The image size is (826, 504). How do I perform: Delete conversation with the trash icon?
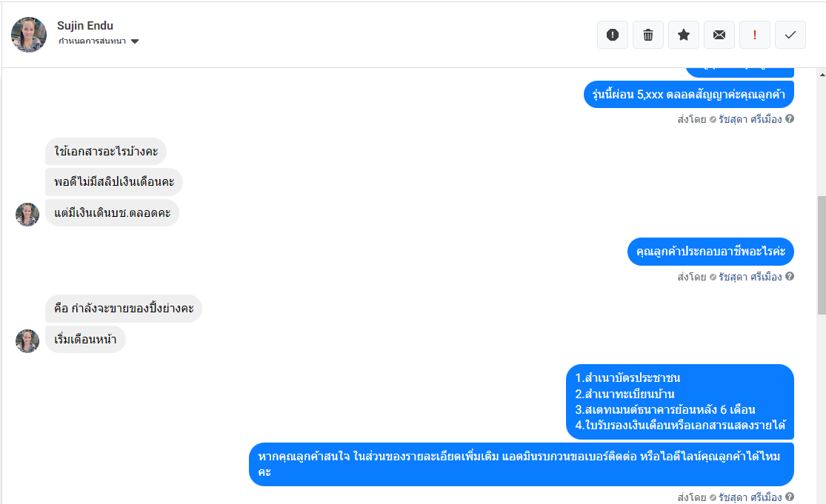tap(648, 35)
